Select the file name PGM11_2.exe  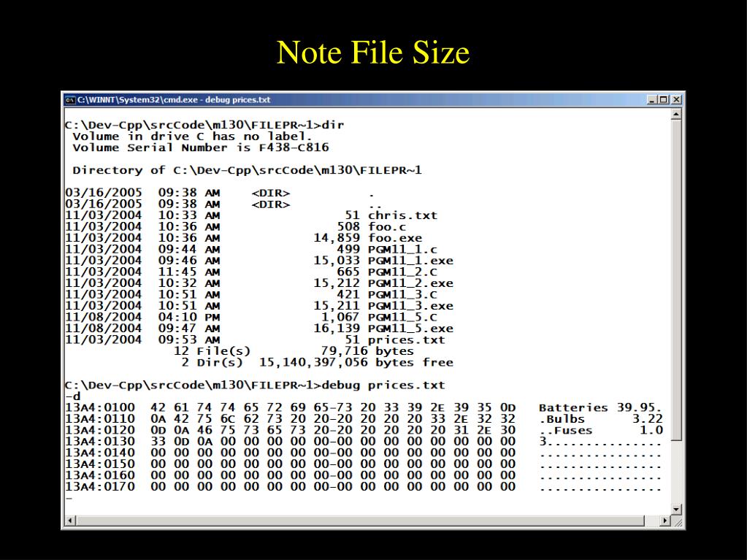pos(410,283)
